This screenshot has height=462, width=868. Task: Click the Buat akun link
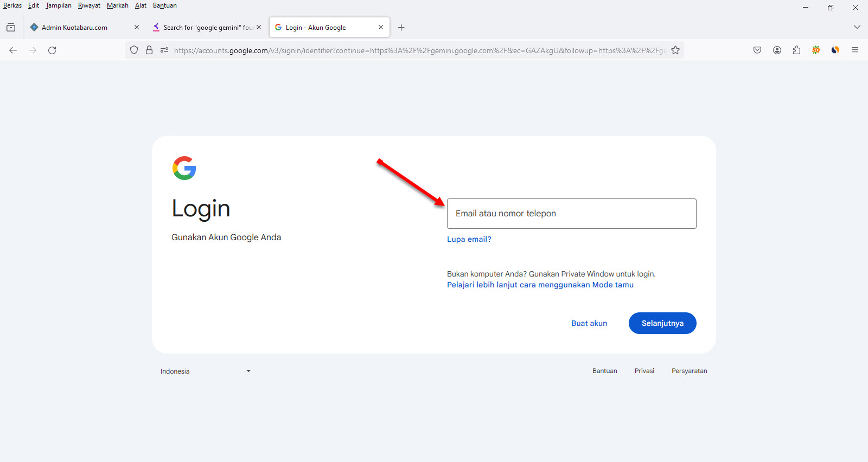tap(589, 323)
